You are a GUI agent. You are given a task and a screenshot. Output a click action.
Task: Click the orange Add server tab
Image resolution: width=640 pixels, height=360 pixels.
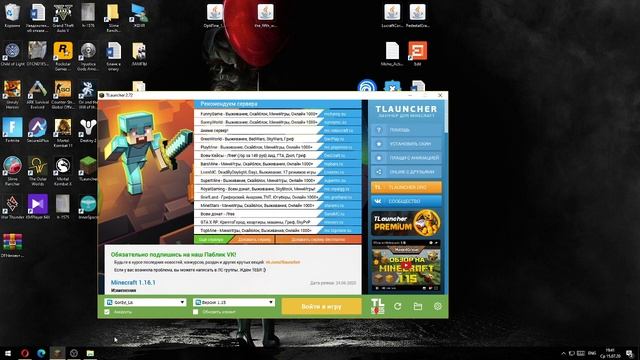pyautogui.click(x=254, y=240)
